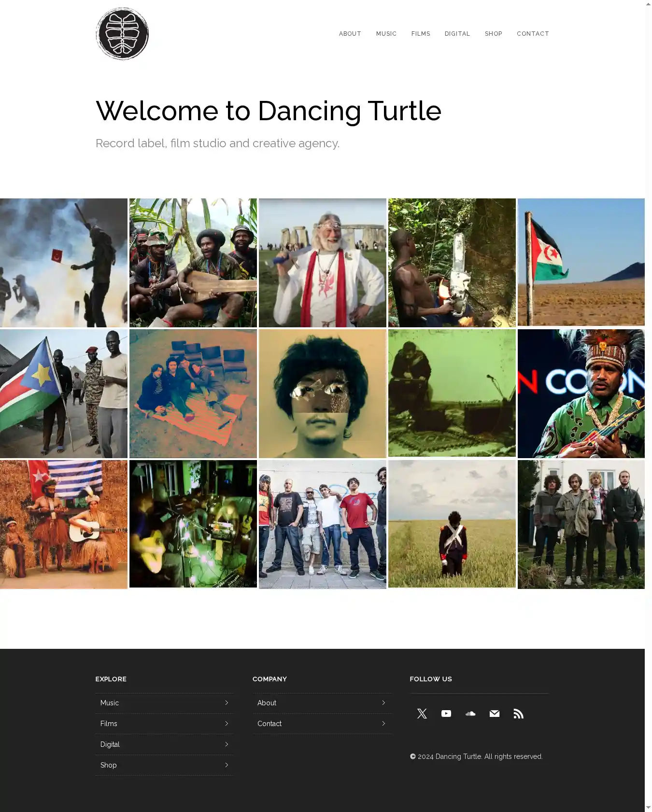This screenshot has width=652, height=812.
Task: Click the Dancing Turtle shell logo
Action: [122, 34]
